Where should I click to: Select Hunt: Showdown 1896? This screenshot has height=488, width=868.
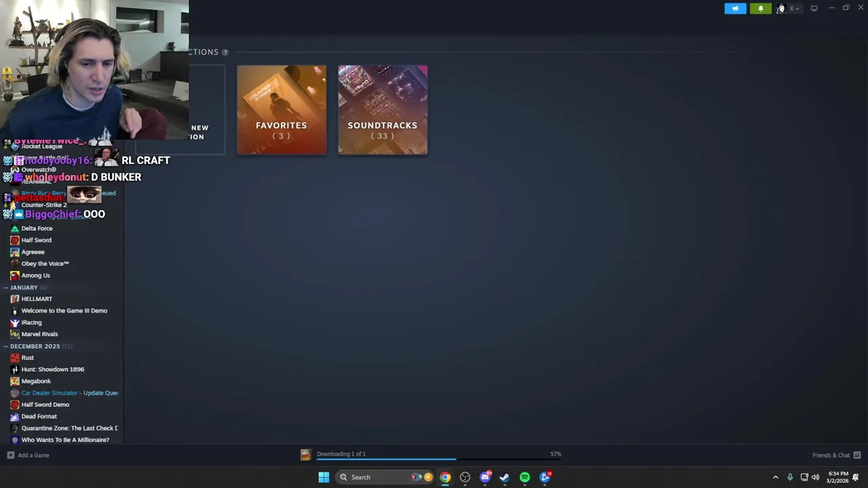52,369
